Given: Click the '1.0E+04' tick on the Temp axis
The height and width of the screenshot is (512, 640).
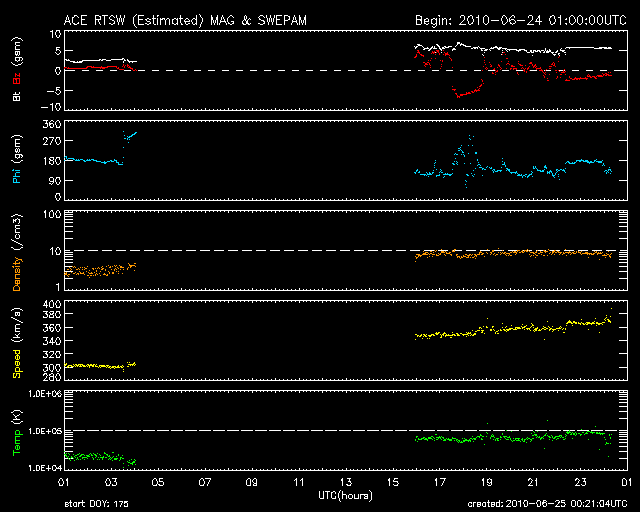Looking at the screenshot, I should [45, 468].
